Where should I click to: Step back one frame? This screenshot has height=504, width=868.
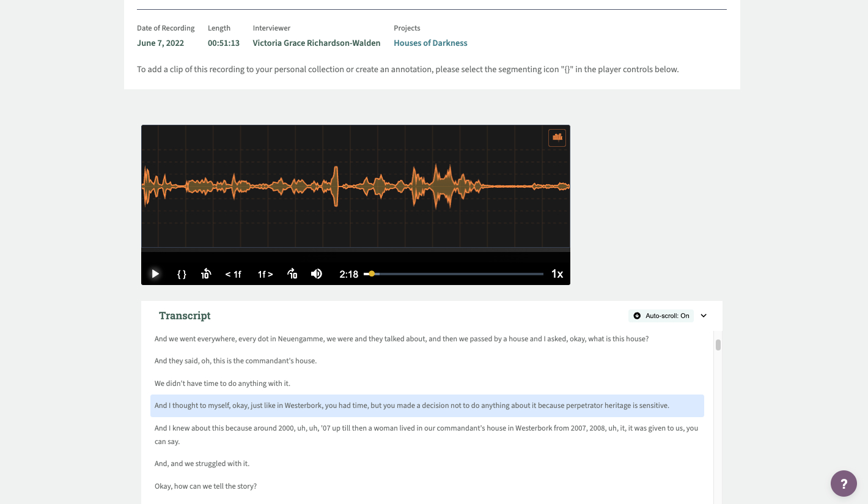tap(233, 274)
